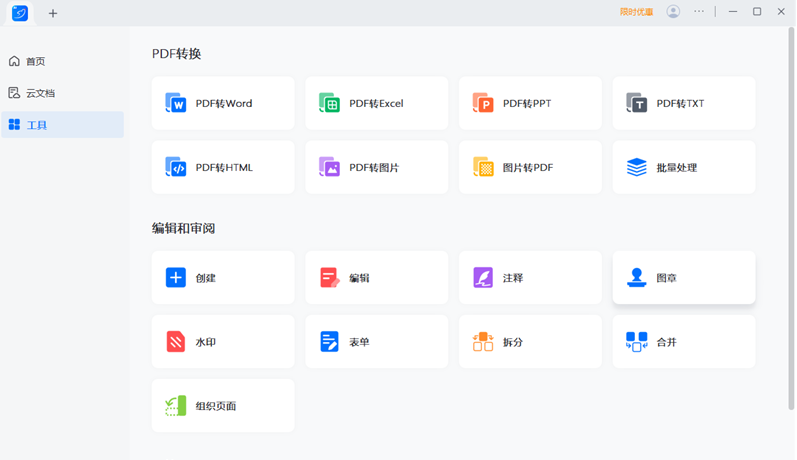Image resolution: width=797 pixels, height=460 pixels.
Task: Open the user account avatar
Action: (673, 12)
